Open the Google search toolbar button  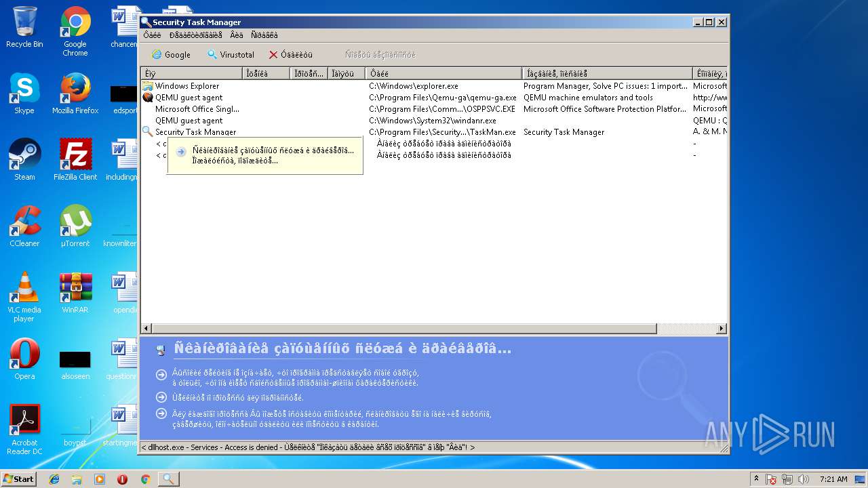[171, 55]
